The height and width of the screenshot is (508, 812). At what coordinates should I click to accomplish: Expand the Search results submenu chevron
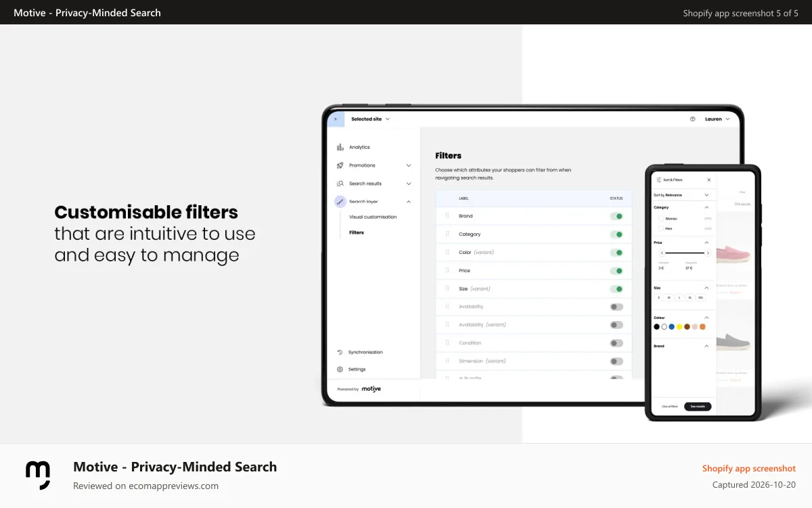click(x=409, y=184)
